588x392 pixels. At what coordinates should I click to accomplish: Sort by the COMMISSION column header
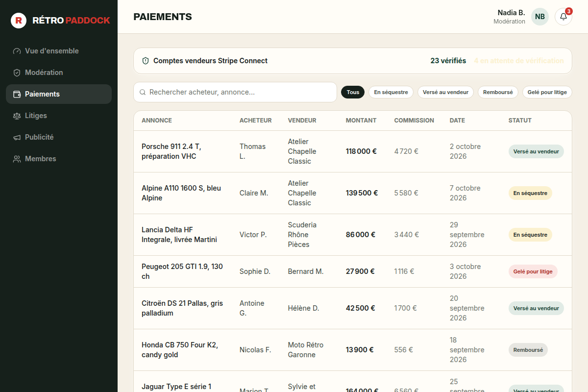[414, 121]
